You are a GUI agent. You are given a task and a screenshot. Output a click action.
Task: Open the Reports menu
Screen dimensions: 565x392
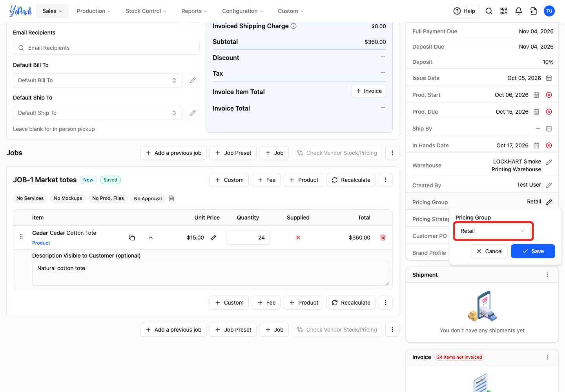point(194,11)
